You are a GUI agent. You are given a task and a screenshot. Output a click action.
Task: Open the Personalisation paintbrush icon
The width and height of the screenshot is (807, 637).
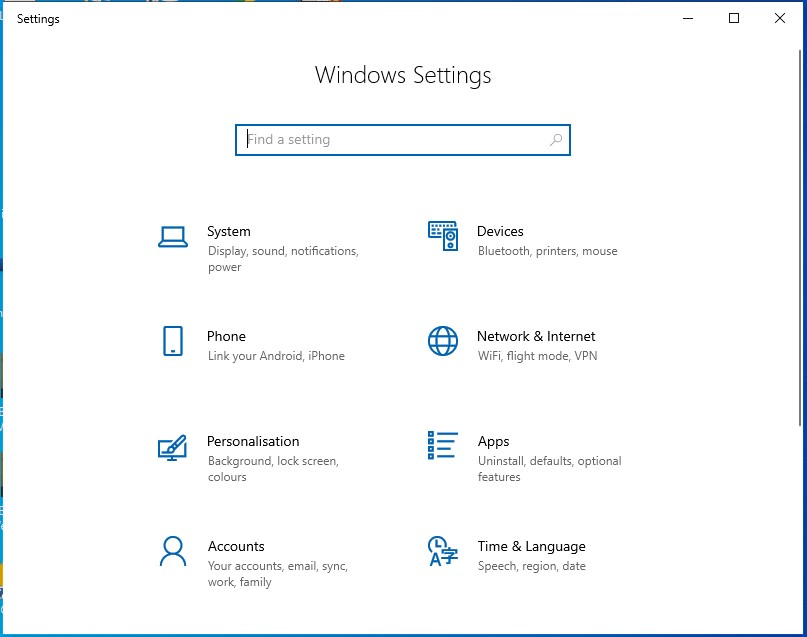click(172, 447)
